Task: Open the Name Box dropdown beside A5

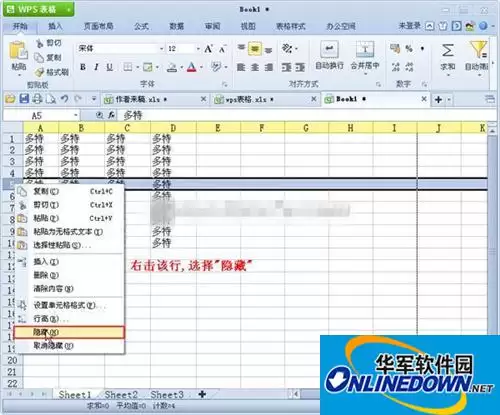Action: point(76,115)
